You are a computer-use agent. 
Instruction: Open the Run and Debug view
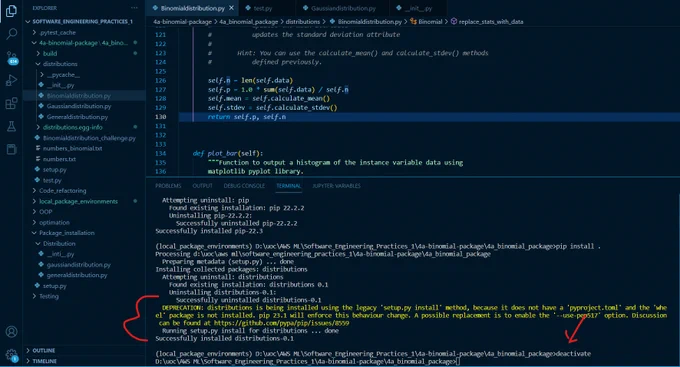click(x=11, y=80)
